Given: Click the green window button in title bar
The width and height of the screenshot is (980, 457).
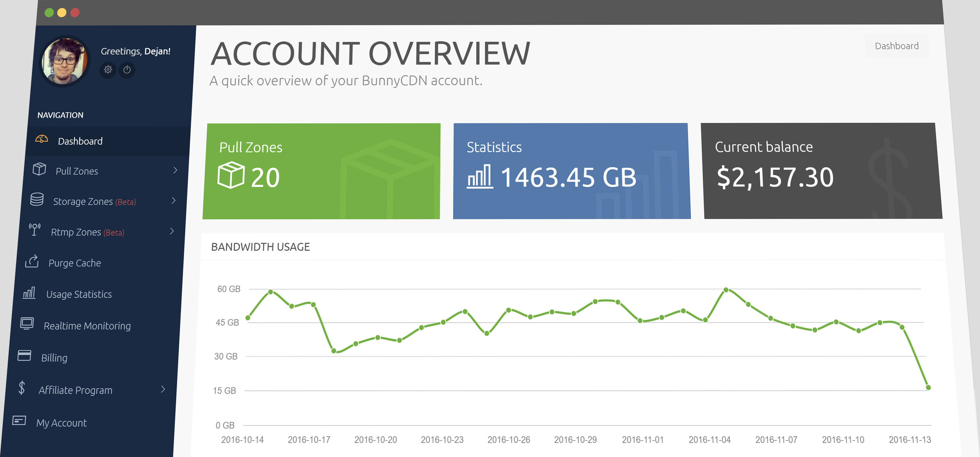Looking at the screenshot, I should tap(49, 13).
